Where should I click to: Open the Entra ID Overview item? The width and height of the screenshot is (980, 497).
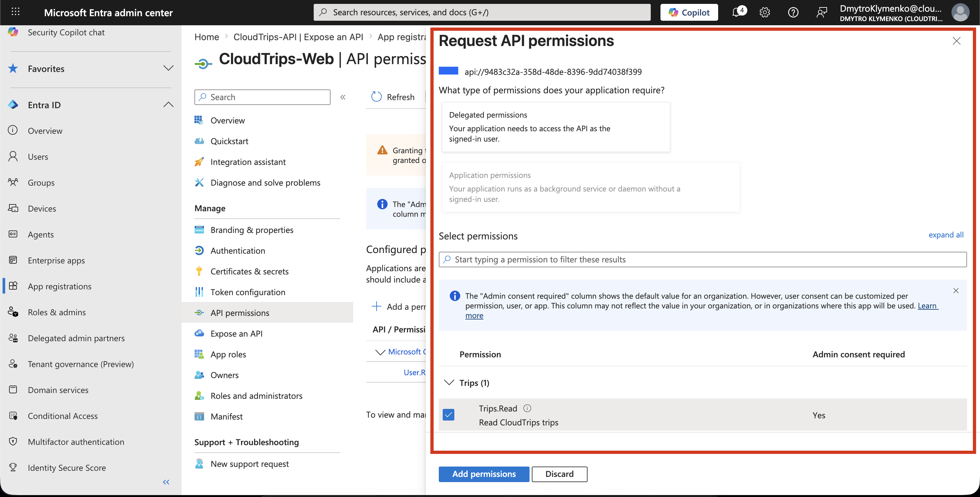click(45, 131)
